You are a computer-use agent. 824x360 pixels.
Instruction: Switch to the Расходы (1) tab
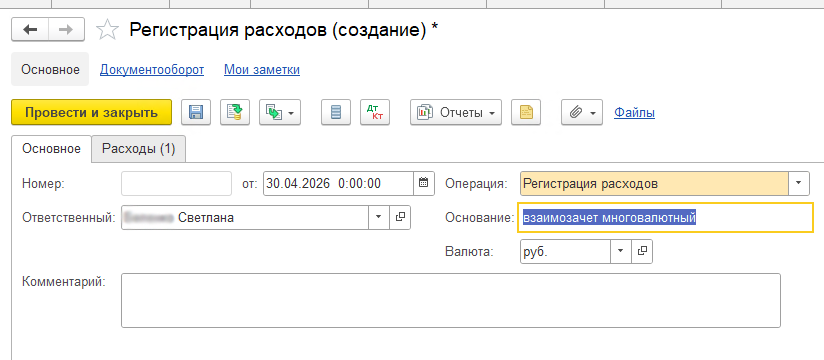coord(138,149)
